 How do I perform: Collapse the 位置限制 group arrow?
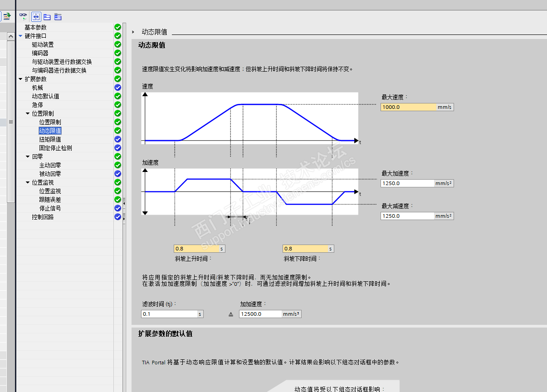28,113
